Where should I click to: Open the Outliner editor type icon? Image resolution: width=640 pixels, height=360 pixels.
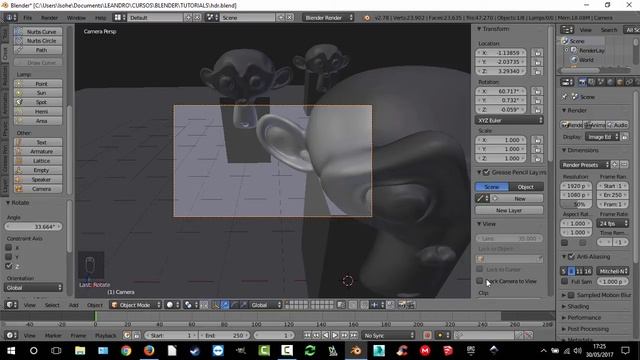point(567,29)
